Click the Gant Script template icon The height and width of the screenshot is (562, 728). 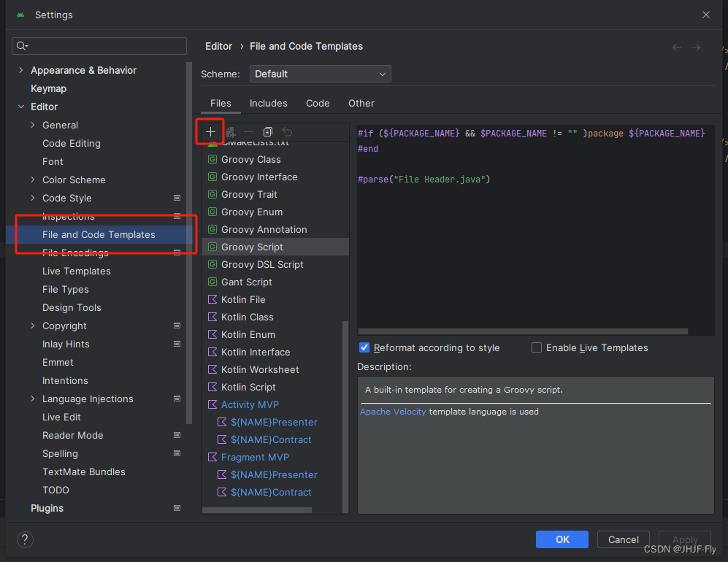tap(212, 282)
